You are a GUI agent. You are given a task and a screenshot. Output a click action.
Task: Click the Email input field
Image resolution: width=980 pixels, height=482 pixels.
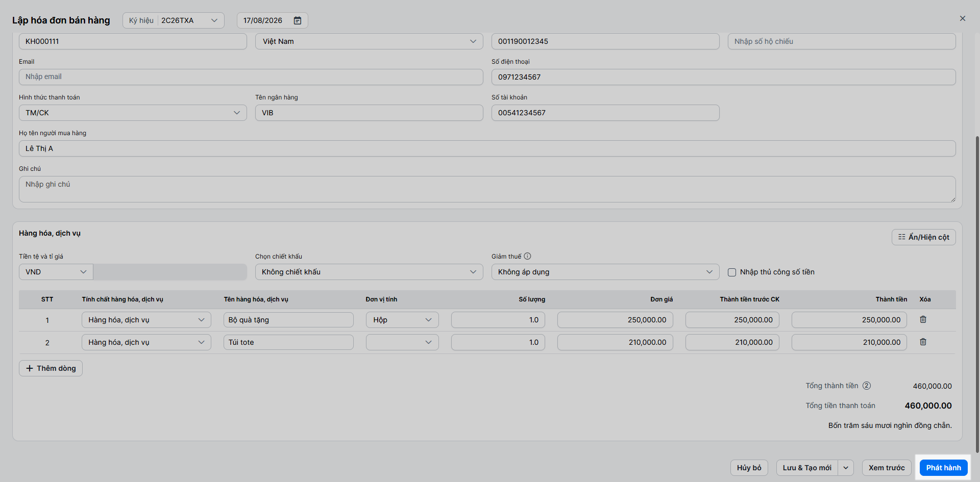point(251,77)
